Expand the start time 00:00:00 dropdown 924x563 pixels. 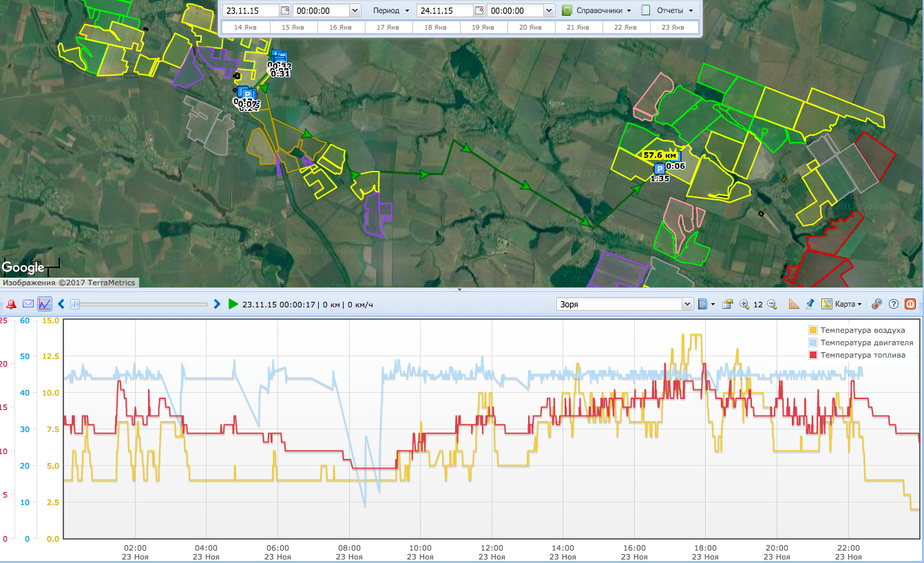[355, 11]
